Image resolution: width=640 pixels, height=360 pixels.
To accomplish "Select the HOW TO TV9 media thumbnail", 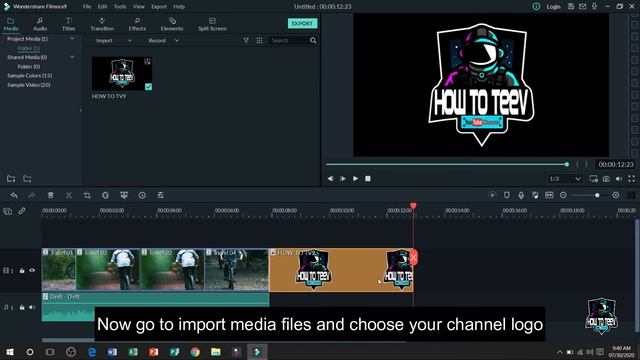I will click(122, 73).
